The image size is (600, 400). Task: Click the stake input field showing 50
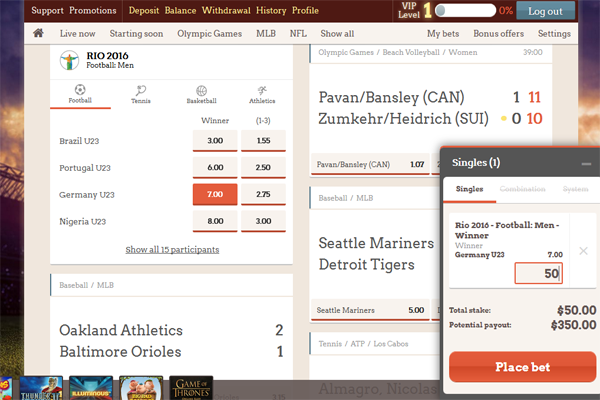click(x=538, y=273)
